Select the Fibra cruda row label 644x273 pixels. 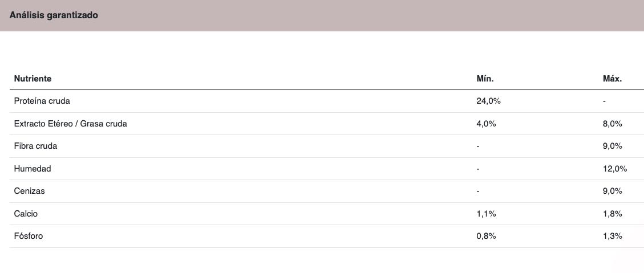point(36,146)
